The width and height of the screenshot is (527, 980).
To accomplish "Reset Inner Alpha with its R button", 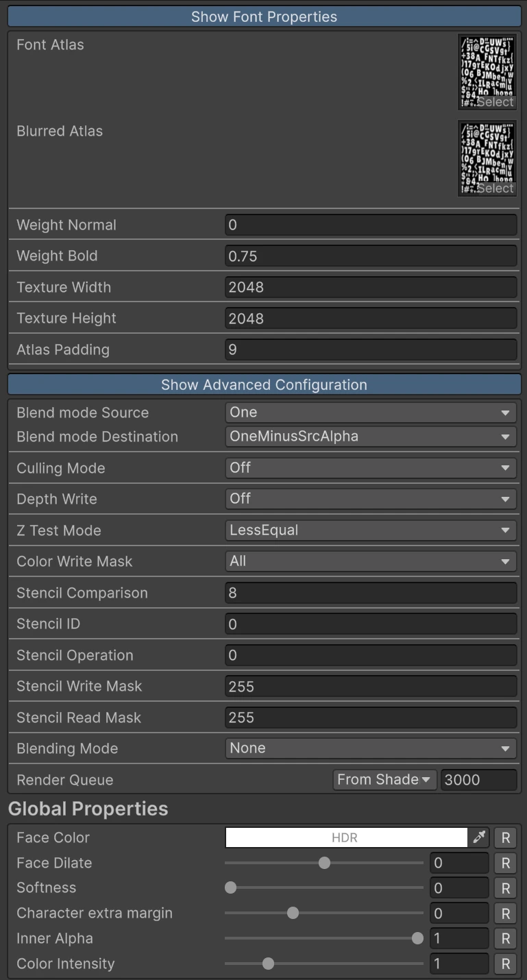I will [506, 939].
